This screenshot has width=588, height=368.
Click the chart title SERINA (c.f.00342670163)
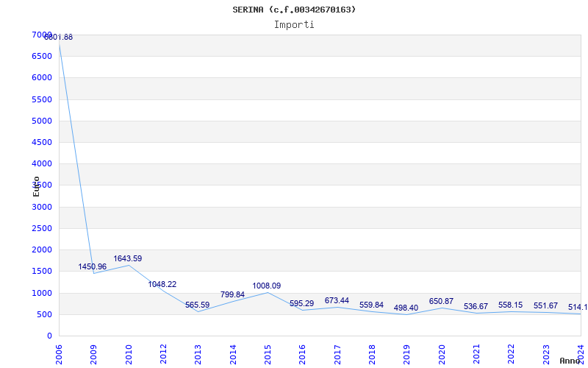coord(294,10)
